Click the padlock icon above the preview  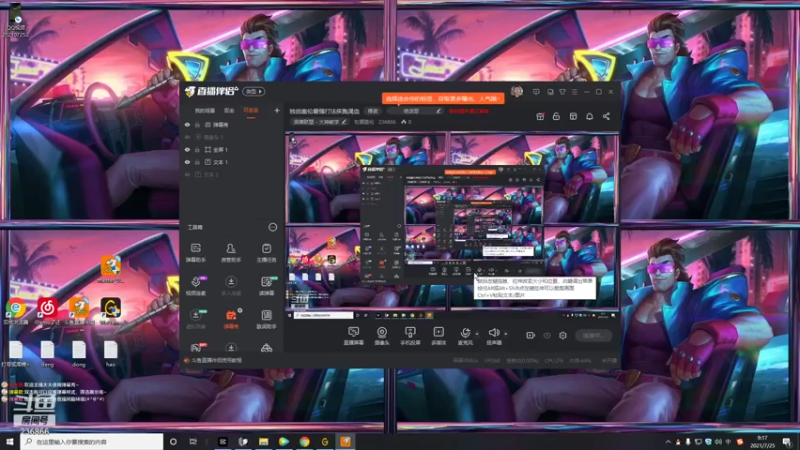(x=556, y=116)
